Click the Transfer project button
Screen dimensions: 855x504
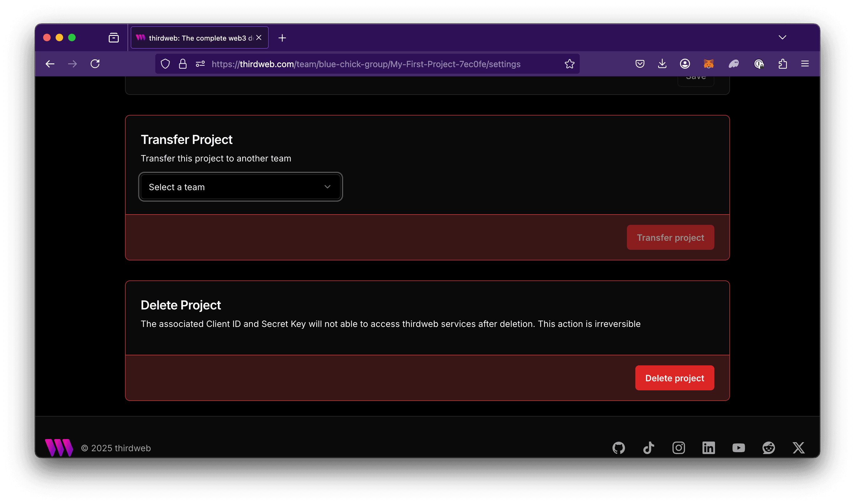[x=671, y=237]
